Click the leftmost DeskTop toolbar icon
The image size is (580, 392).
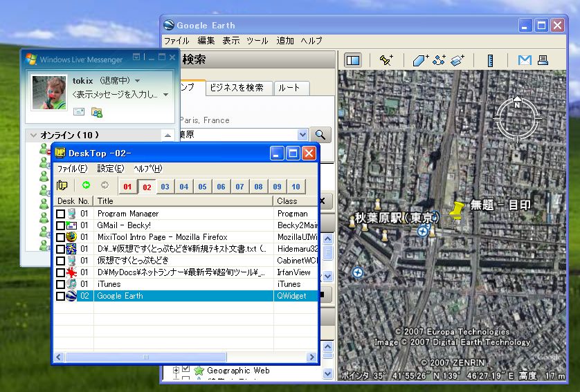coord(62,185)
